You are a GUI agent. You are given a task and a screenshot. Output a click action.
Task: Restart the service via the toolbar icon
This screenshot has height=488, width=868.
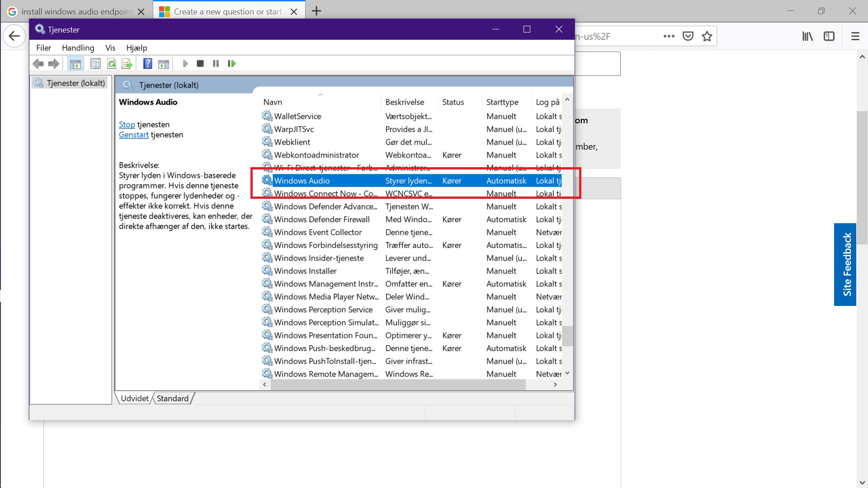pyautogui.click(x=232, y=64)
